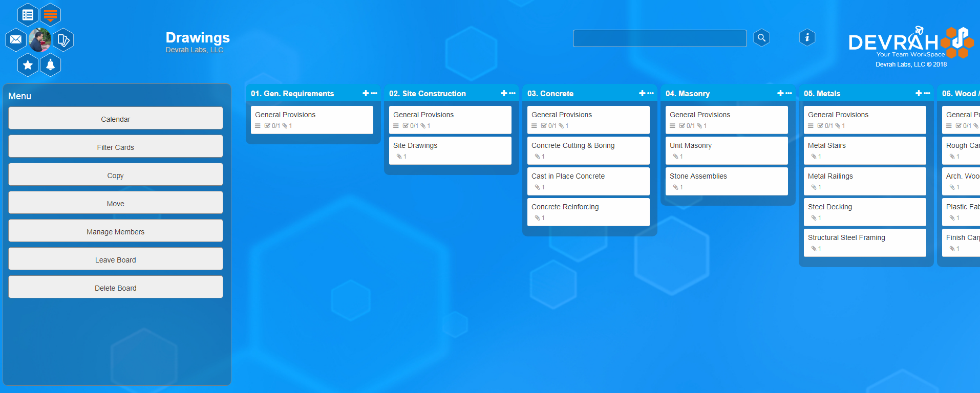980x393 pixels.
Task: Click the Delete Board button
Action: [x=116, y=288]
